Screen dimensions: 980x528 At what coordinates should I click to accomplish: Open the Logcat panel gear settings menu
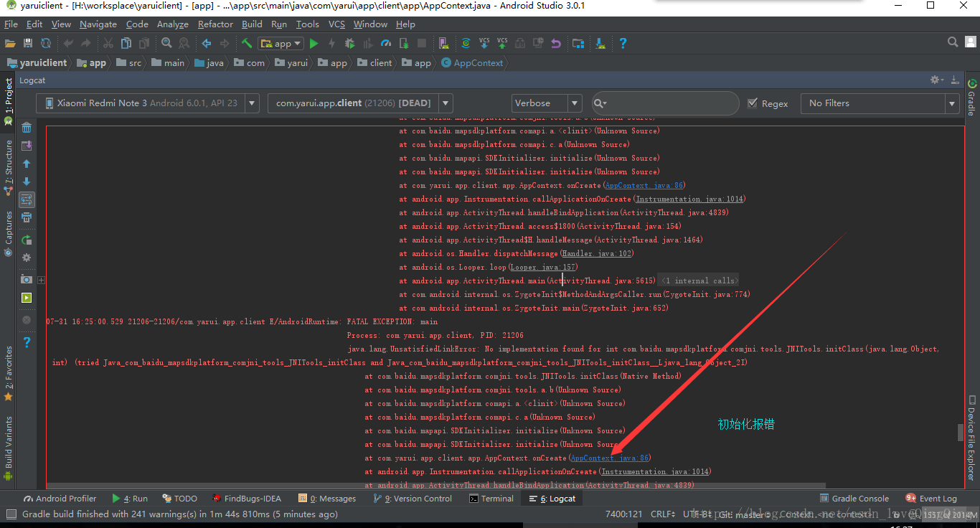pyautogui.click(x=936, y=80)
